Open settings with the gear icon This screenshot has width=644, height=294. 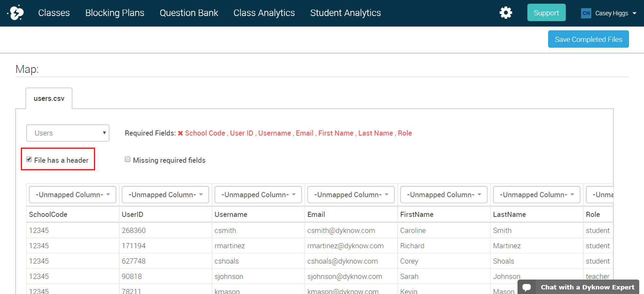pos(506,13)
